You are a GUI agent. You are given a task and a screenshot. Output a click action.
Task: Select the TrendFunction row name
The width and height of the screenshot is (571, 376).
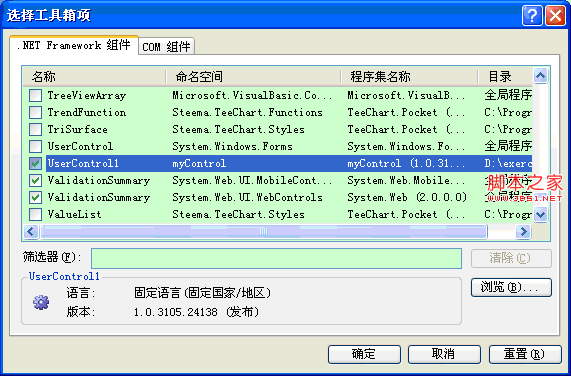[87, 112]
